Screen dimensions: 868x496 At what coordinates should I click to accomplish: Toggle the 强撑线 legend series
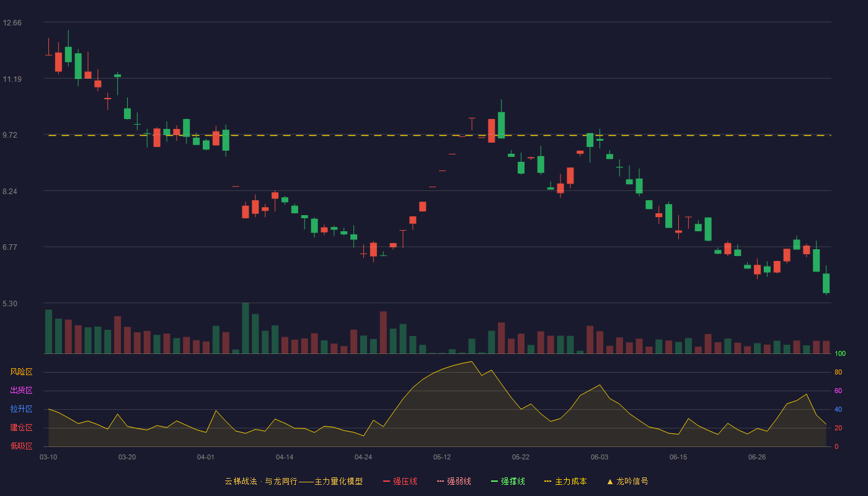pyautogui.click(x=508, y=481)
